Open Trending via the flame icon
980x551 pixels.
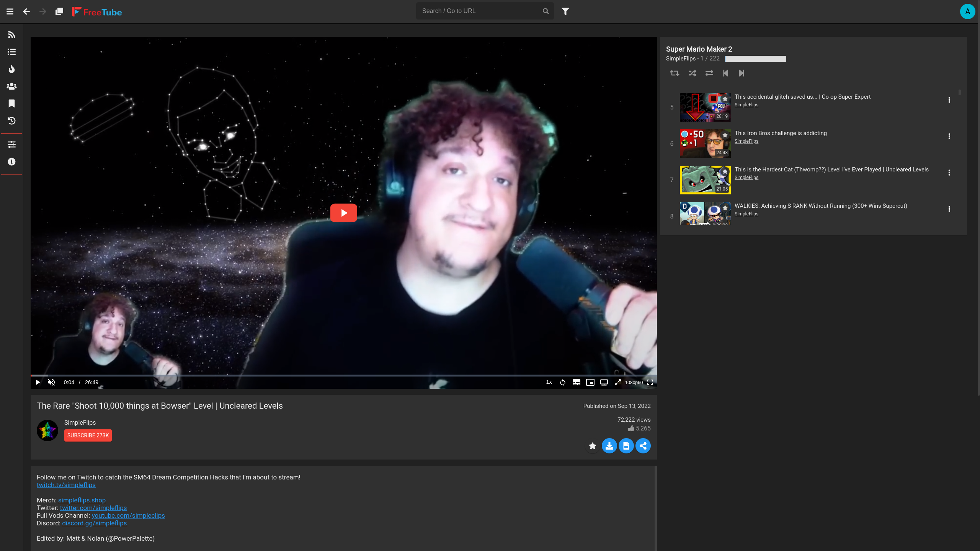pos(11,69)
